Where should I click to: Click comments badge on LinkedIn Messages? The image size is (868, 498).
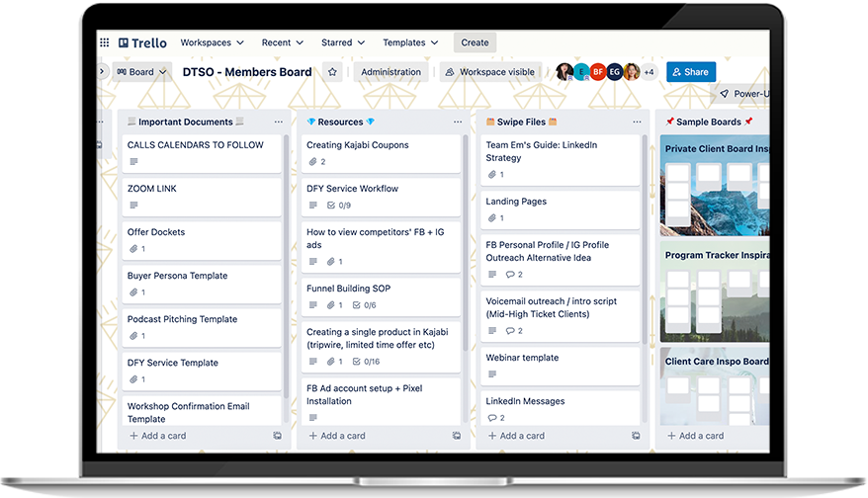click(496, 418)
